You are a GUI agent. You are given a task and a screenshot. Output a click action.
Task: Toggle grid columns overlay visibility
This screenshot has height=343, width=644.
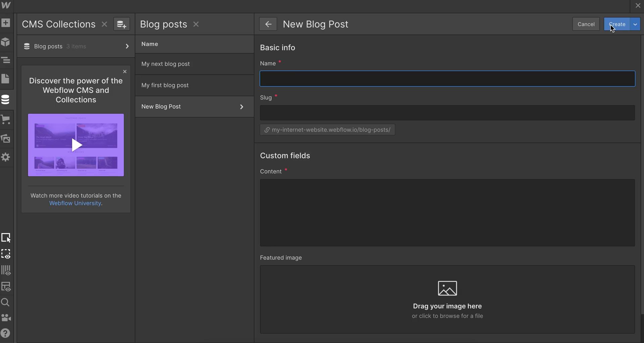[6, 270]
